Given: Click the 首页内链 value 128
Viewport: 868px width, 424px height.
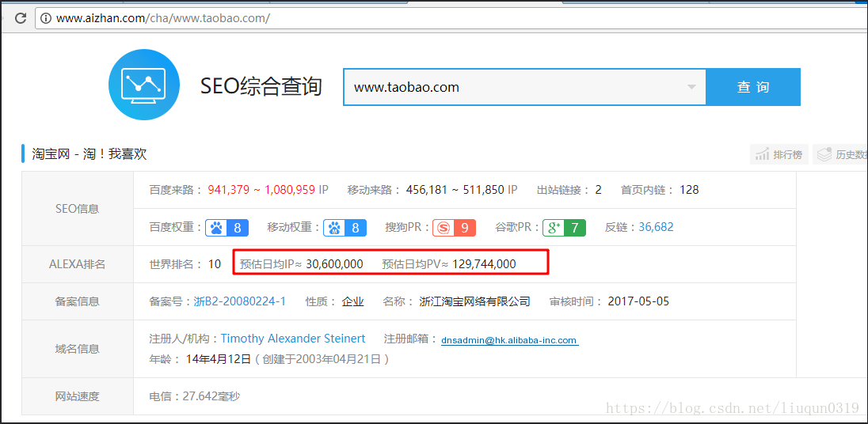Looking at the screenshot, I should click(689, 190).
